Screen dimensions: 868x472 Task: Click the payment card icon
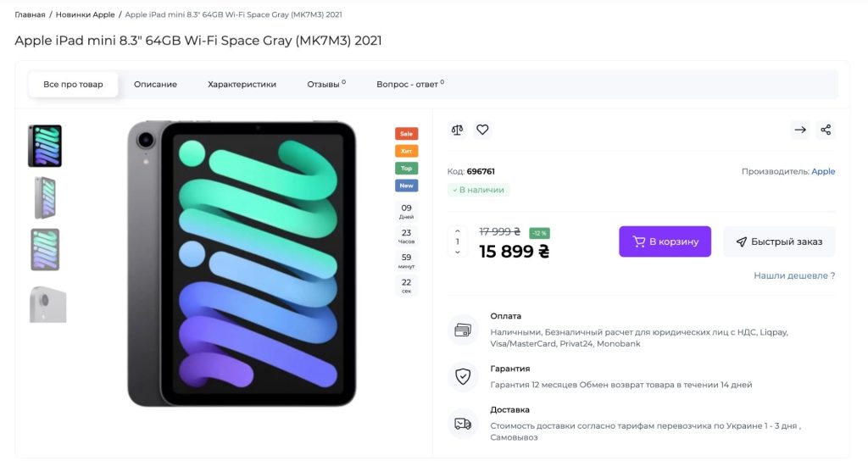pyautogui.click(x=463, y=330)
